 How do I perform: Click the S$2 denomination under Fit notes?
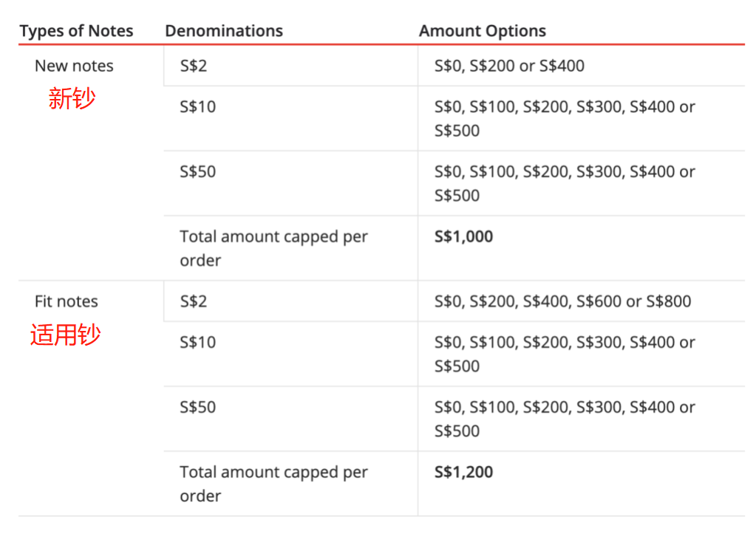tap(194, 301)
